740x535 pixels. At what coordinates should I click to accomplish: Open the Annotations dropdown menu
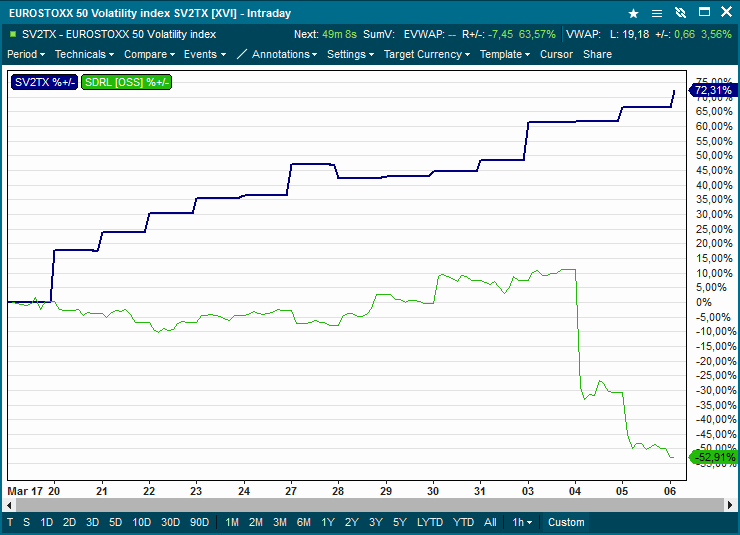[x=284, y=54]
